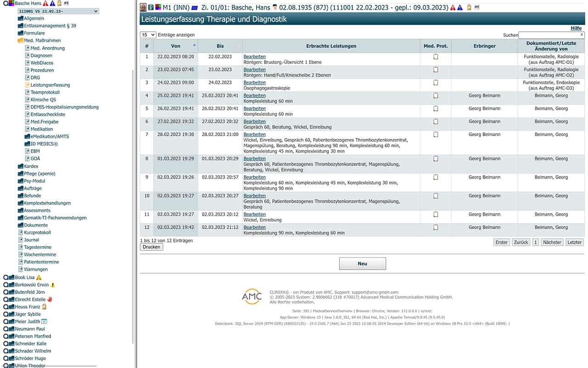Screen dimensions: 588x368
Task: Click the info icon beside the patient photo
Action: tap(151, 8)
